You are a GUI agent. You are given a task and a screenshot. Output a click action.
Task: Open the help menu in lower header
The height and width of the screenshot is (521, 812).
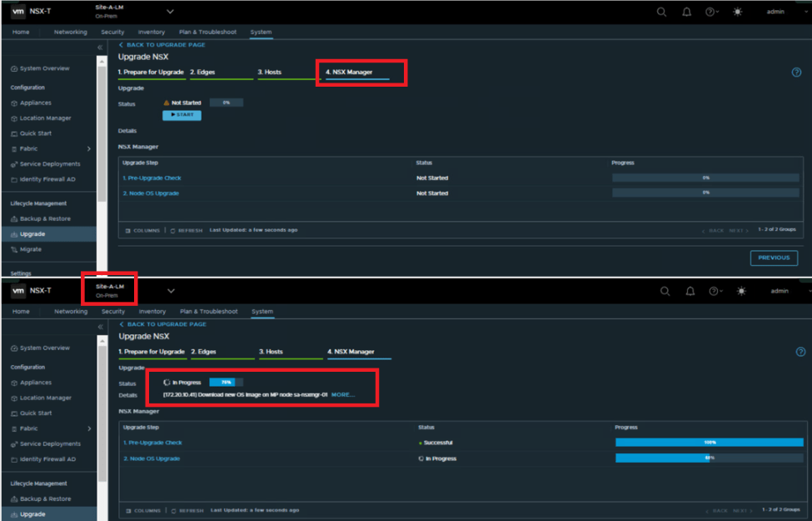(x=714, y=291)
